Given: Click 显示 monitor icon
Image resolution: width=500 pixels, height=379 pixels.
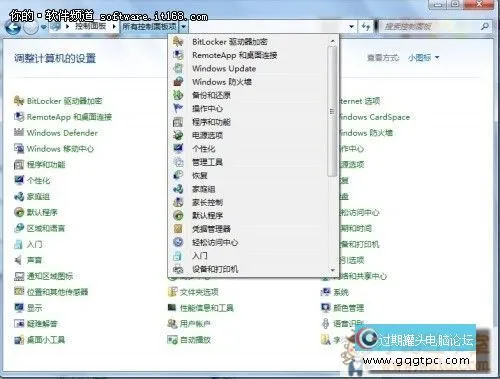Looking at the screenshot, I should point(19,308).
